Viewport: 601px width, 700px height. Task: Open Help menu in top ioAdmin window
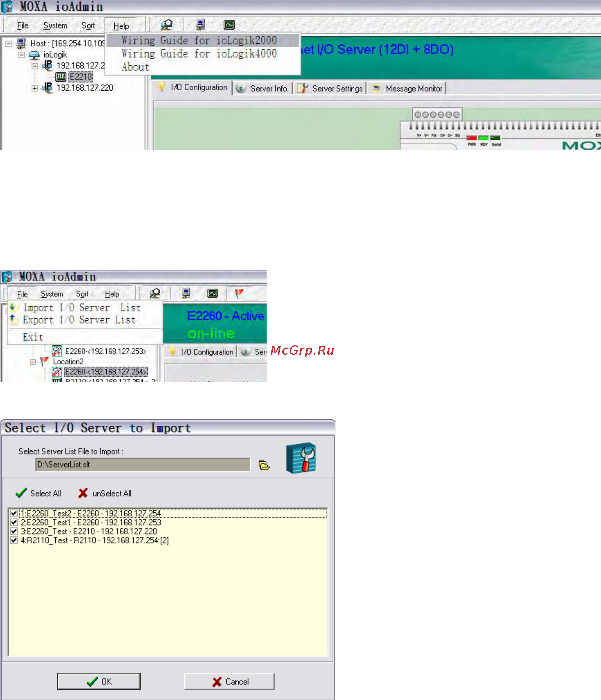pyautogui.click(x=121, y=26)
